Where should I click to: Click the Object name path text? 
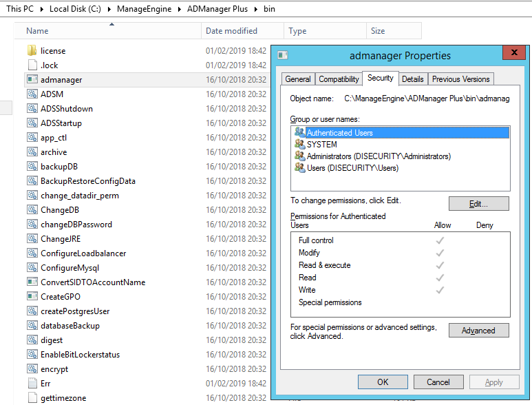coord(427,98)
